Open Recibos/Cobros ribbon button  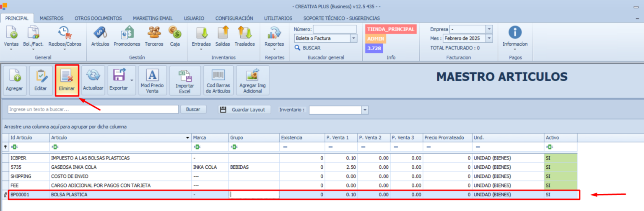tap(65, 37)
